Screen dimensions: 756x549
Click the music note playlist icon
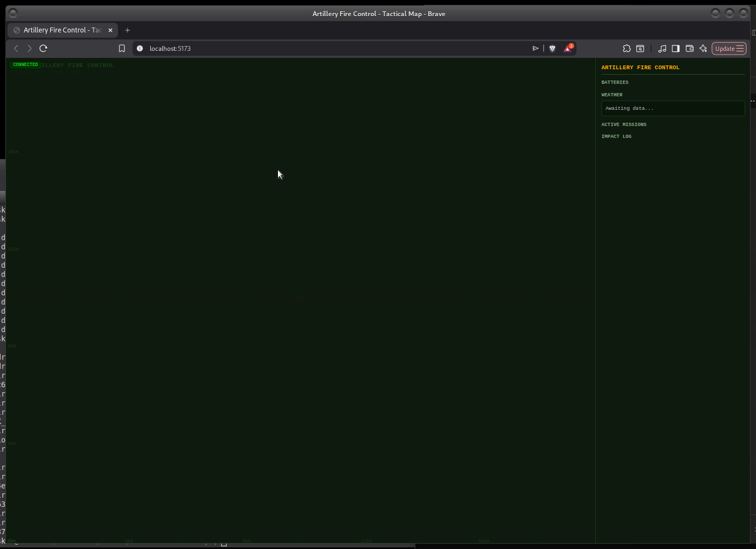tap(662, 49)
